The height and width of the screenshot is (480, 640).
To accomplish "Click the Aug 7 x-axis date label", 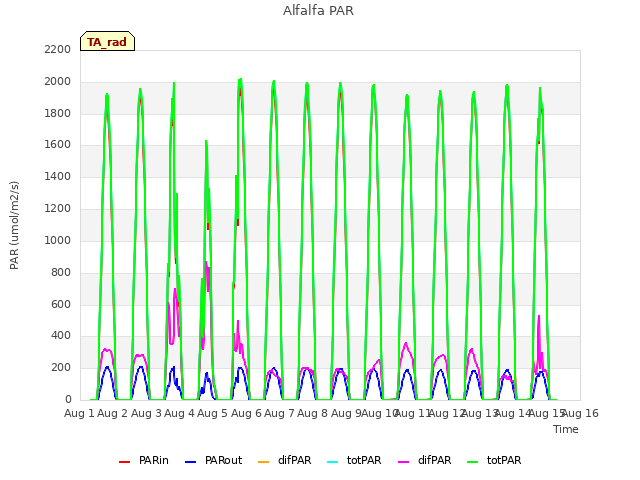I will point(279,413).
